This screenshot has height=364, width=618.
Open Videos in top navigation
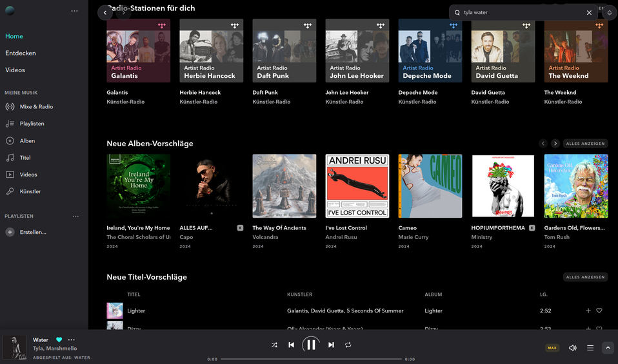click(x=15, y=70)
